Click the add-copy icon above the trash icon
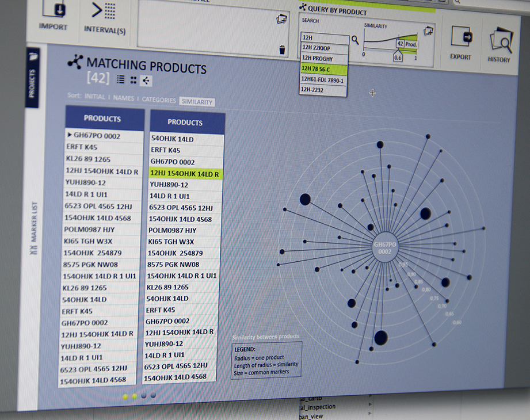530x420 pixels. (x=281, y=19)
